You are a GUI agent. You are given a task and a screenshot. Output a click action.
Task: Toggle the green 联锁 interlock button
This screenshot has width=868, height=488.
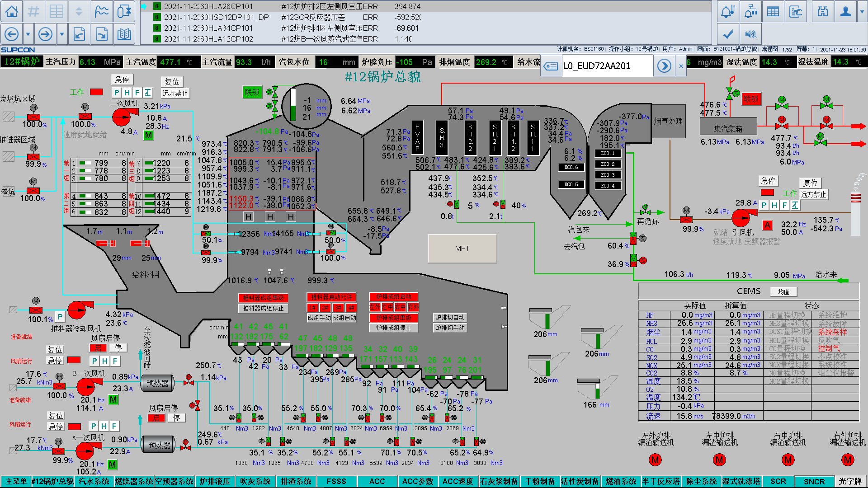tap(252, 92)
